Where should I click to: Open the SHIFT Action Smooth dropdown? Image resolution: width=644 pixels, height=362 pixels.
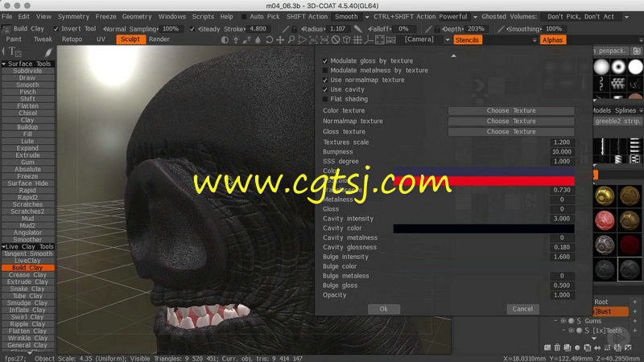(367, 17)
